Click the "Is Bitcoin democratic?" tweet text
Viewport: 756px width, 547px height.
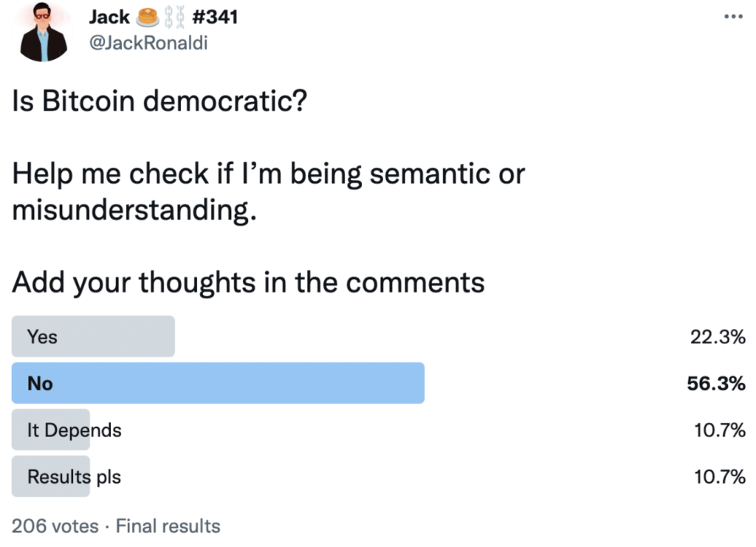(159, 101)
